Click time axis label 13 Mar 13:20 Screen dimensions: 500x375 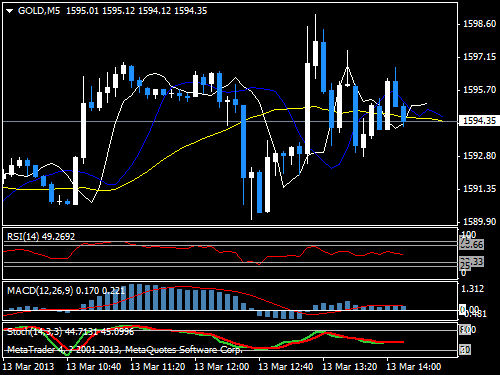click(350, 367)
